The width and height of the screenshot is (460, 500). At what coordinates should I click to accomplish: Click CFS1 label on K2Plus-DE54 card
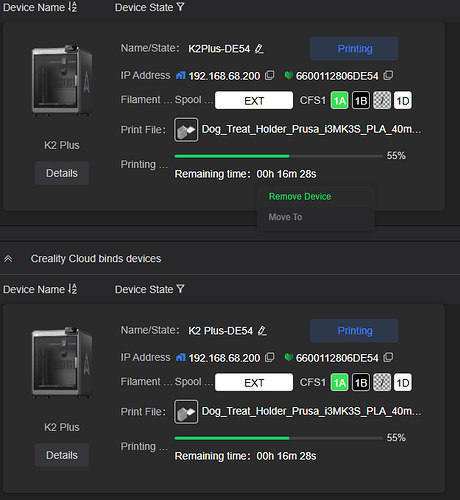pos(312,100)
